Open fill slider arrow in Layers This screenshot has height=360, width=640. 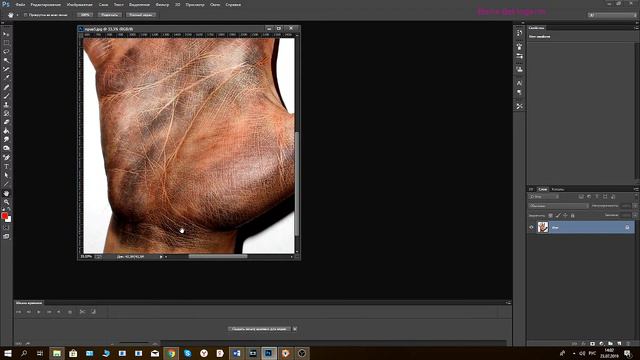(635, 215)
